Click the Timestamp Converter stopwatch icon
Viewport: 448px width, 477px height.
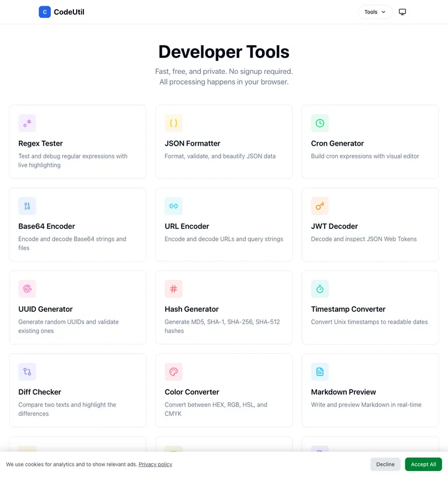coord(320,289)
